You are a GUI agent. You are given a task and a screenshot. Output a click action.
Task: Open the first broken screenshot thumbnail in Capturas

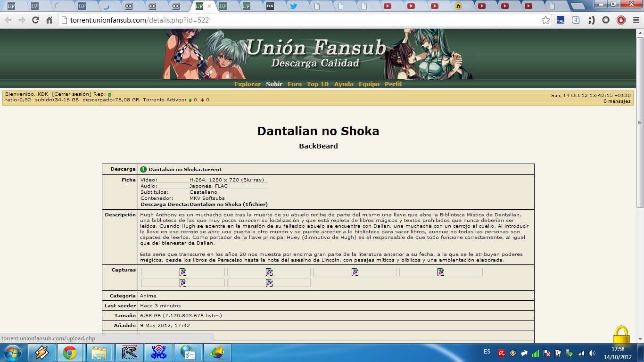coord(183,272)
